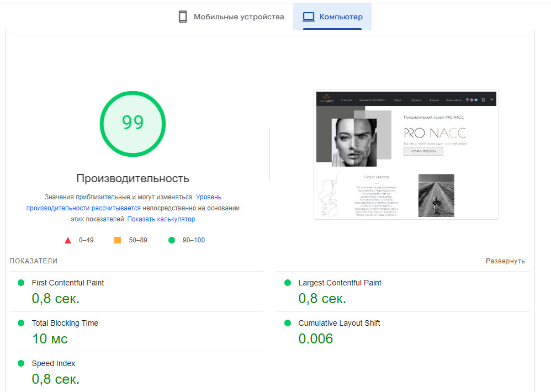Click the Speed Index green status dot
This screenshot has width=551, height=392.
(21, 363)
